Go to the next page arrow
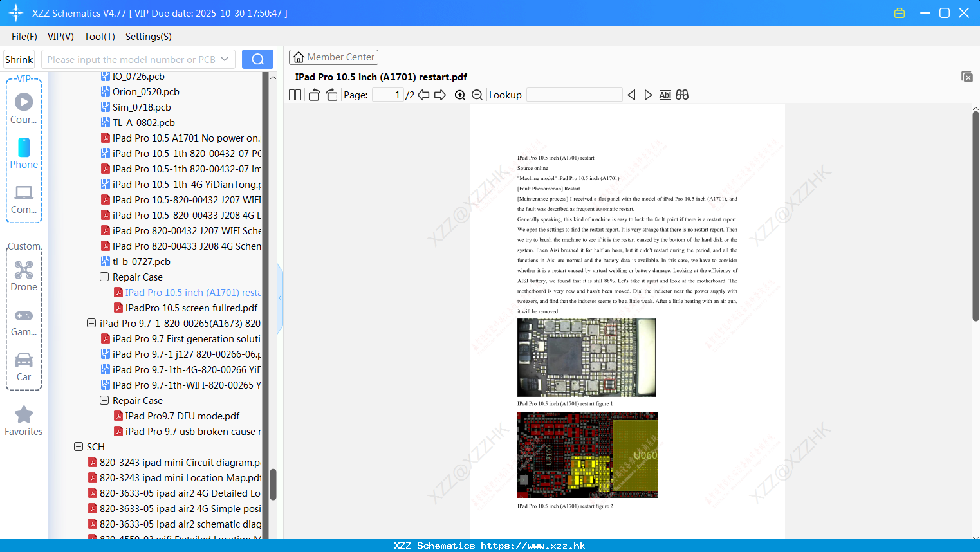This screenshot has width=980, height=552. pyautogui.click(x=440, y=95)
